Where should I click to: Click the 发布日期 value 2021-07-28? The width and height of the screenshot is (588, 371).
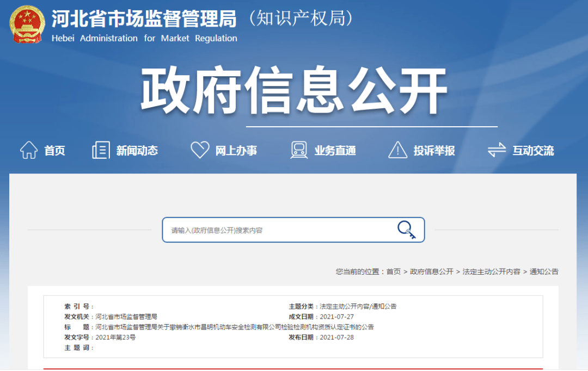[337, 337]
